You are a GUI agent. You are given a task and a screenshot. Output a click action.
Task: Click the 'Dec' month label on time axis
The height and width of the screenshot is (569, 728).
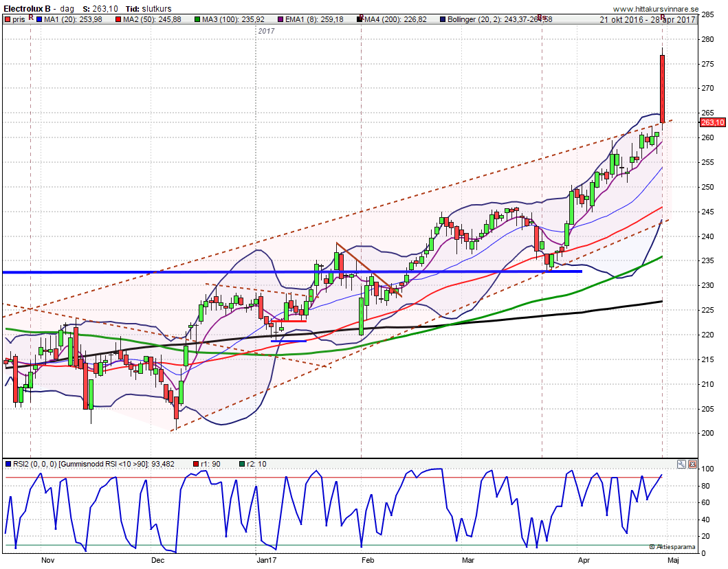click(158, 560)
